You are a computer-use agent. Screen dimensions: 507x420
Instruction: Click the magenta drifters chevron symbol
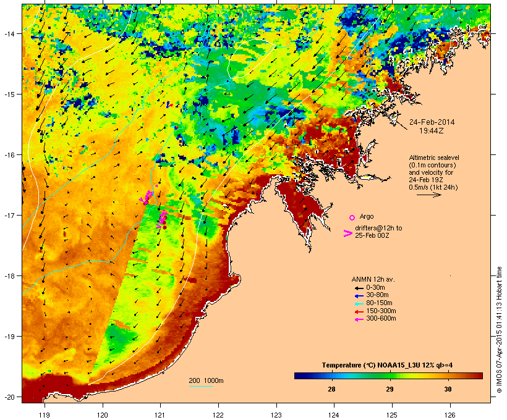pos(347,233)
